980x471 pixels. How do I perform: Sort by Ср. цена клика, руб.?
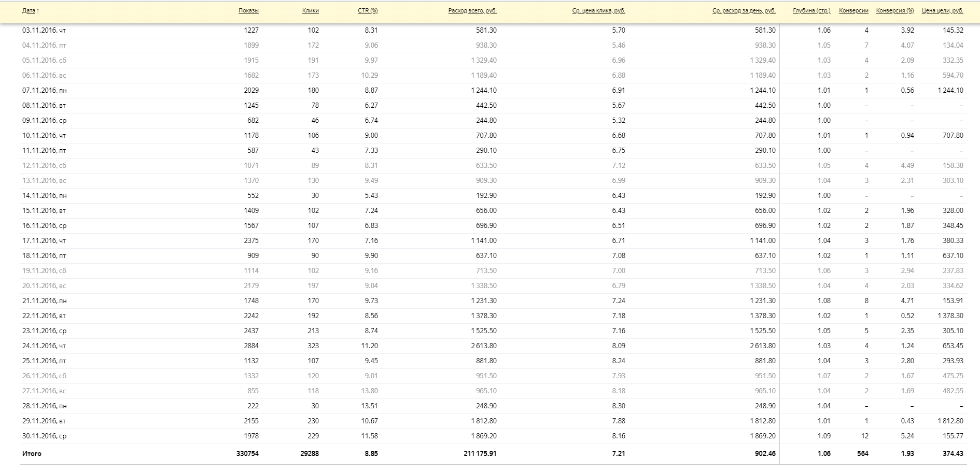coord(598,10)
